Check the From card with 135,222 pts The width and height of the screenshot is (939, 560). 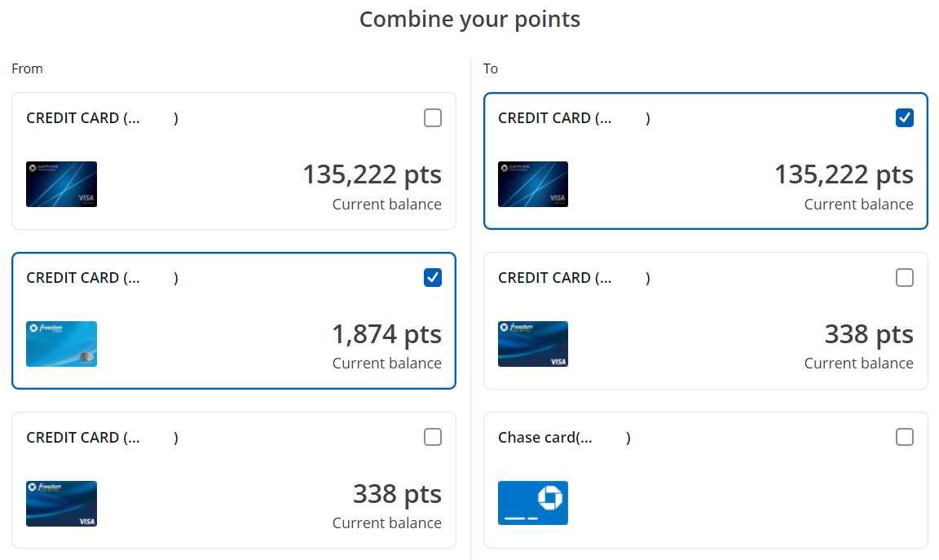point(433,118)
